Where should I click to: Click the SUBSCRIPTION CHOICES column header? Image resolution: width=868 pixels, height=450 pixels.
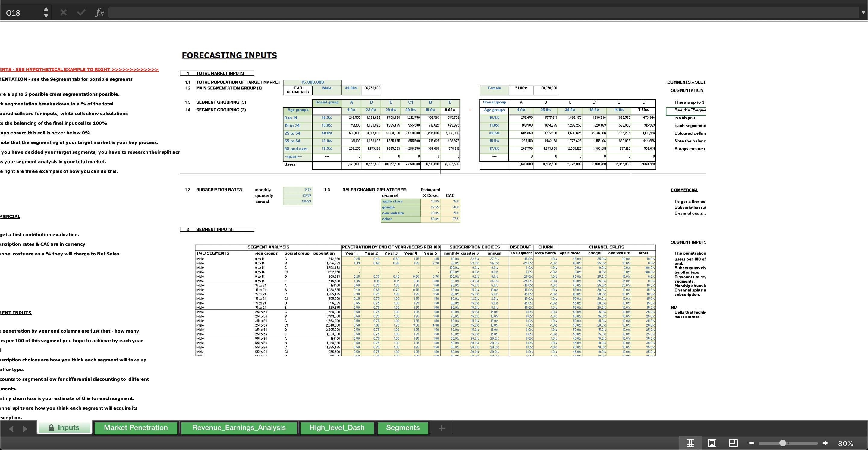coord(474,247)
